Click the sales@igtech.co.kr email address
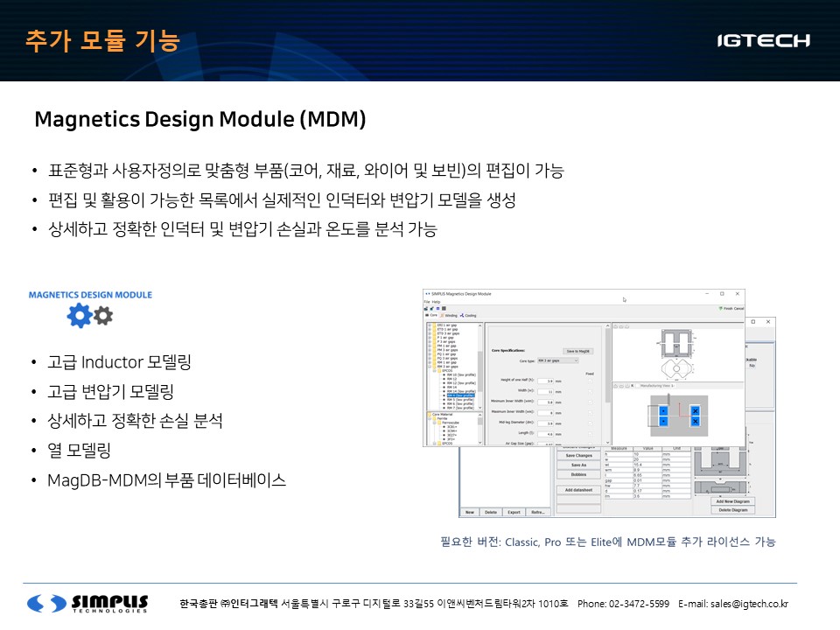The image size is (840, 630). (750, 604)
